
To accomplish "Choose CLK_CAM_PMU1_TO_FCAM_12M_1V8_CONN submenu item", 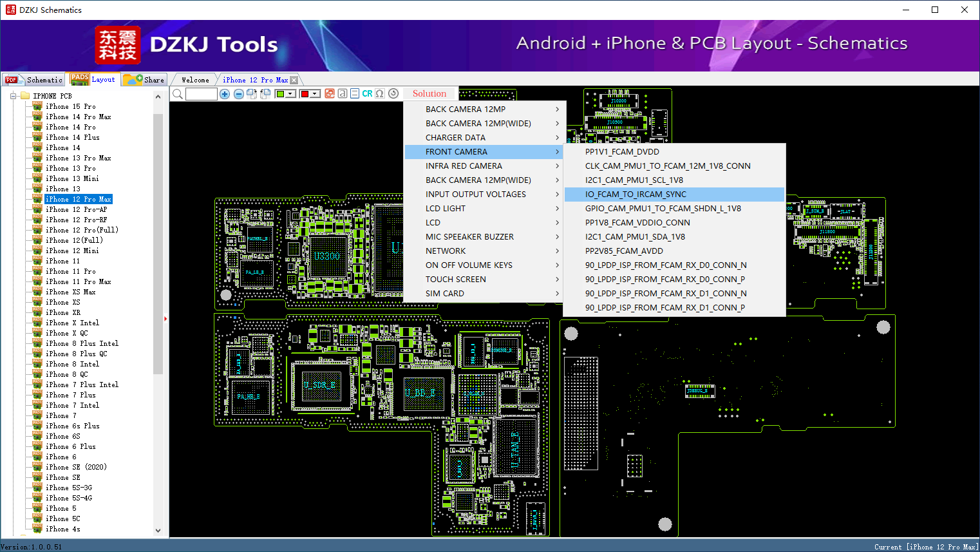I will pyautogui.click(x=674, y=166).
